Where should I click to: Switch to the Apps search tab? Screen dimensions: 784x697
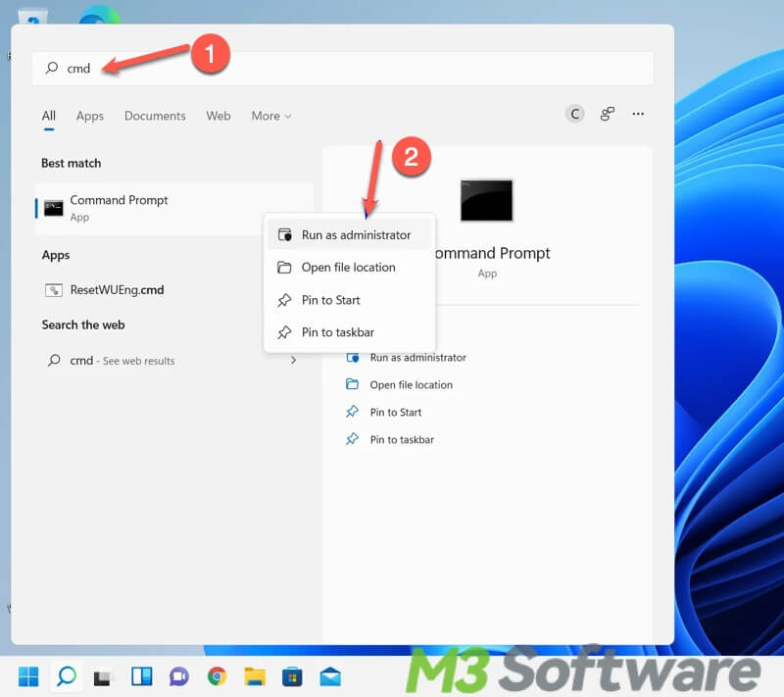[90, 116]
